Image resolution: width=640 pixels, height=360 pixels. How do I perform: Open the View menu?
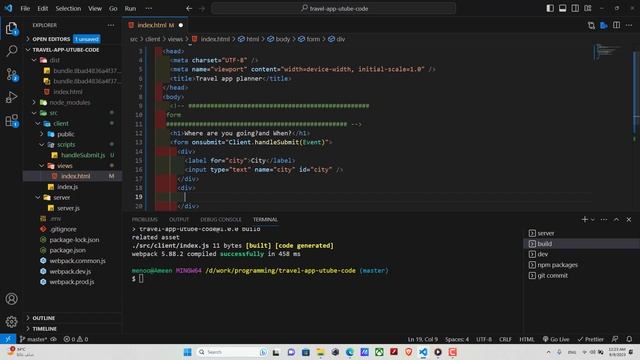coord(95,8)
